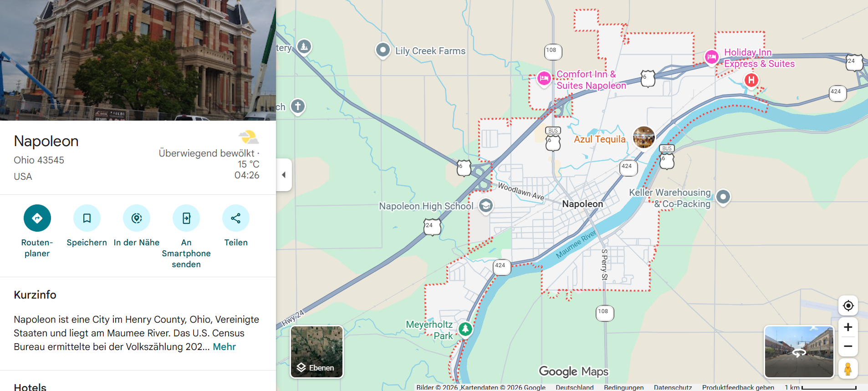Click the Kurzinfo section heading

coord(35,295)
